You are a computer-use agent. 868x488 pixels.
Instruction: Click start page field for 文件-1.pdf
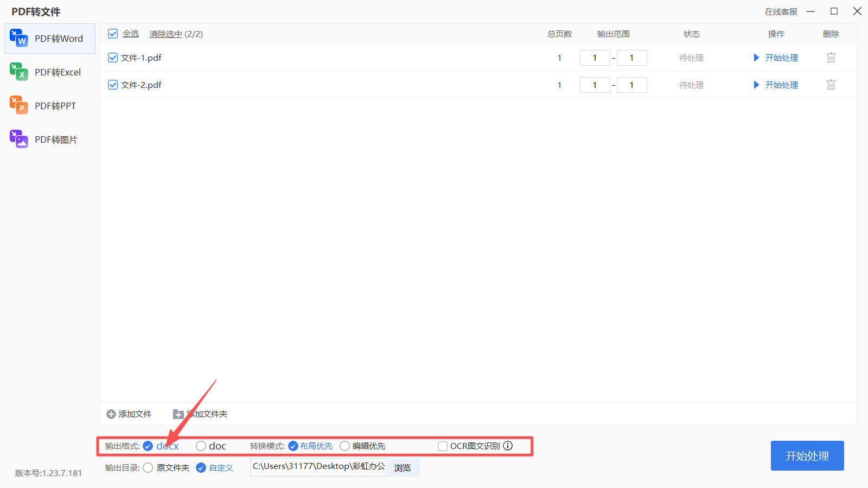(x=595, y=58)
